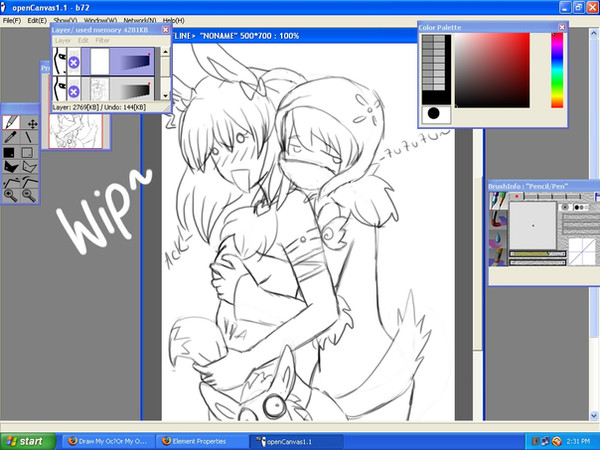Viewport: 600px width, 450px height.
Task: Select the outlined polygon tool
Action: pos(30,167)
